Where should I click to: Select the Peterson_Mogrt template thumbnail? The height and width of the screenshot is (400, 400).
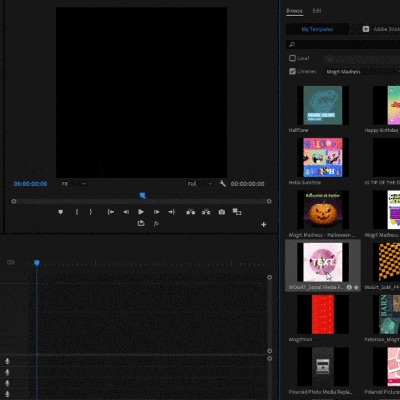[x=386, y=314]
